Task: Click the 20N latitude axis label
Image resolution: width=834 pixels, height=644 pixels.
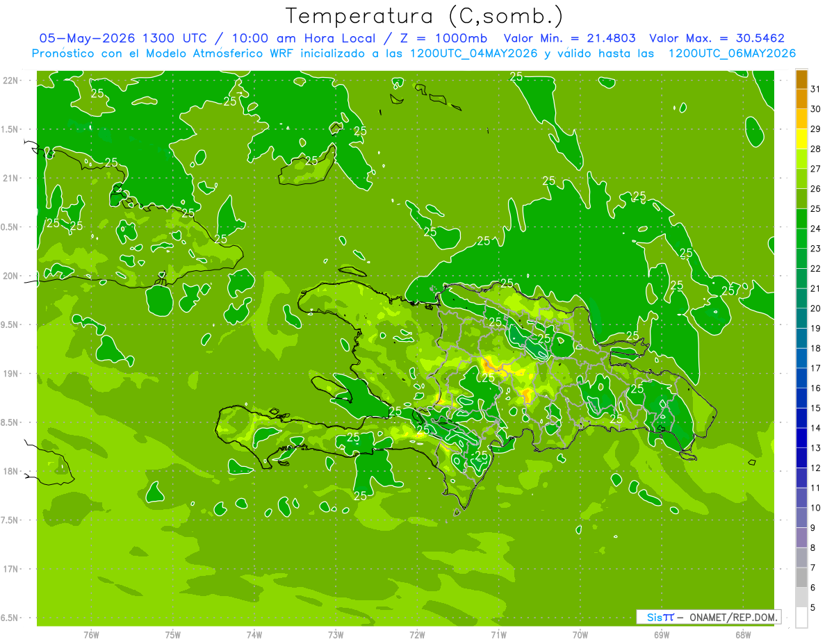Action: click(x=10, y=276)
